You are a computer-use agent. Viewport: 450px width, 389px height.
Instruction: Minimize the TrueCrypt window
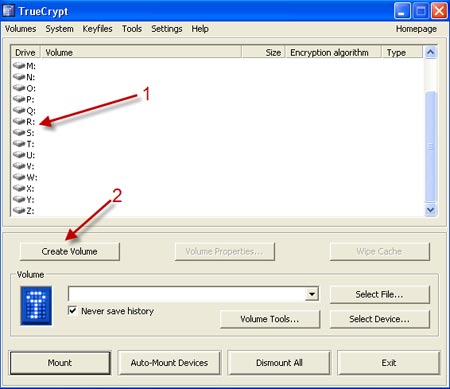click(402, 11)
